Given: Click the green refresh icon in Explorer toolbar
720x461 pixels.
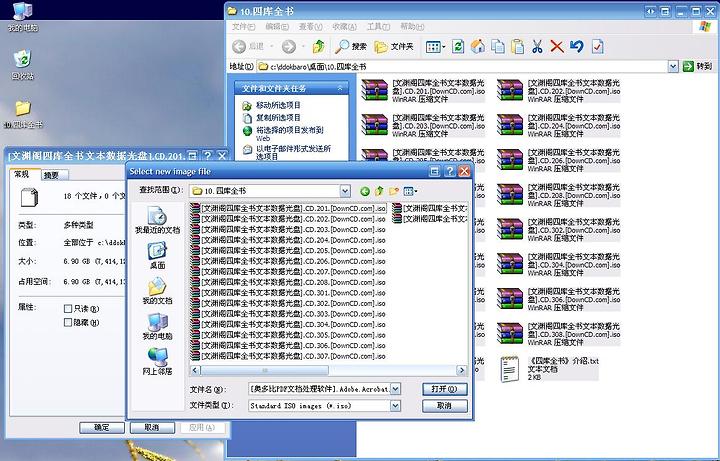Looking at the screenshot, I should pos(457,46).
